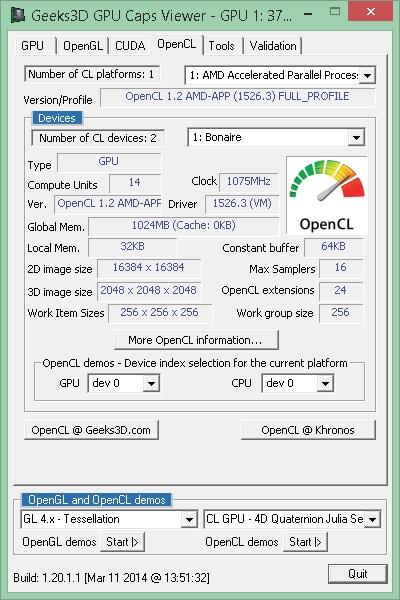This screenshot has height=600, width=400.
Task: Open the GPU dev 0 index dropdown
Action: click(x=151, y=383)
